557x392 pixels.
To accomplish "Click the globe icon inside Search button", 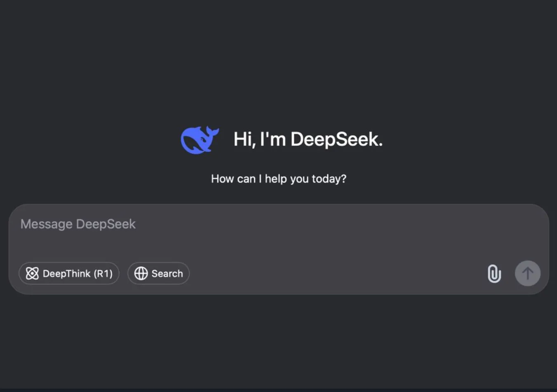I will tap(141, 274).
